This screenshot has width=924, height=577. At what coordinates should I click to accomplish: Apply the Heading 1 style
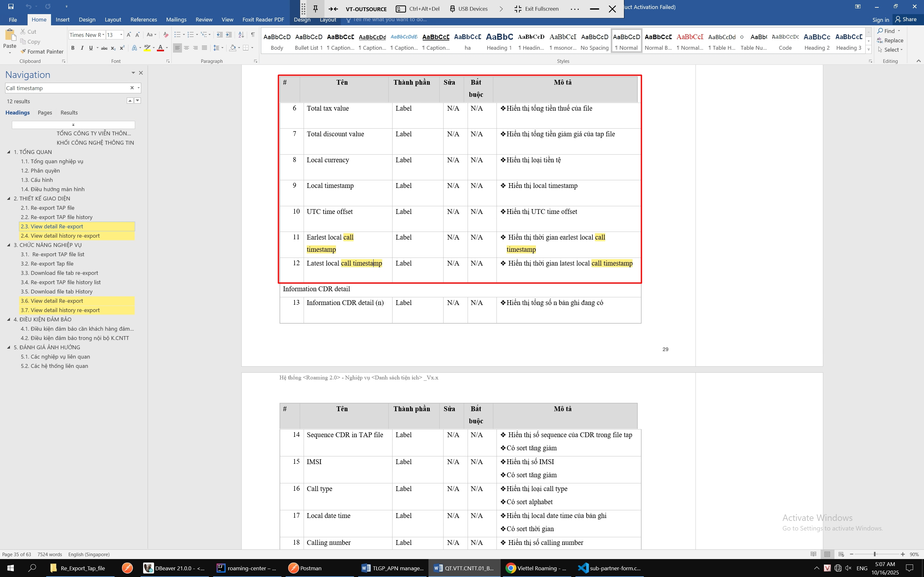499,41
